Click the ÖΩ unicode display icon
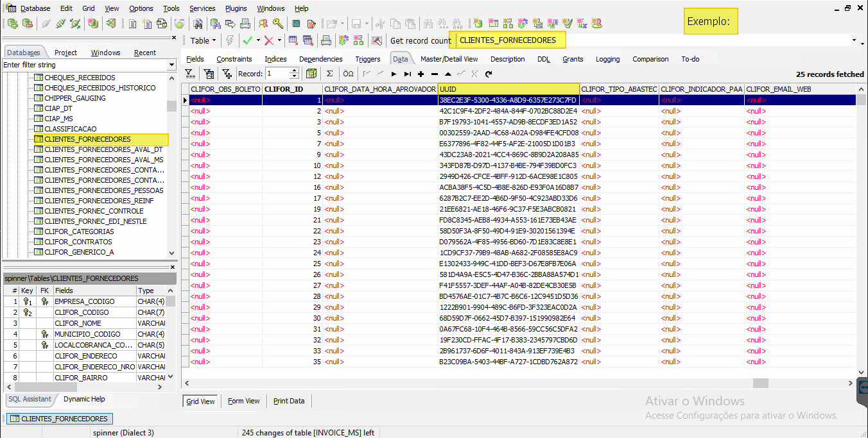 tap(348, 74)
